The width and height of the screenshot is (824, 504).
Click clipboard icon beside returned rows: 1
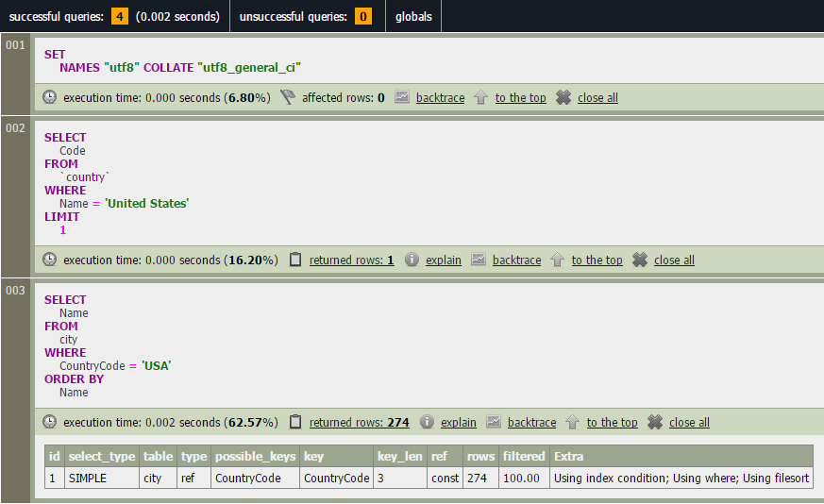pyautogui.click(x=295, y=260)
